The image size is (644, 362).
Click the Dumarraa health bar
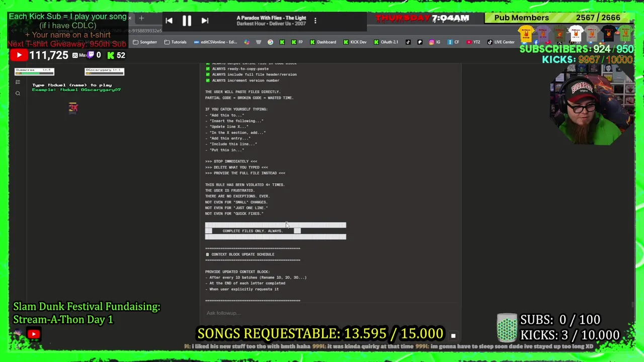(34, 71)
